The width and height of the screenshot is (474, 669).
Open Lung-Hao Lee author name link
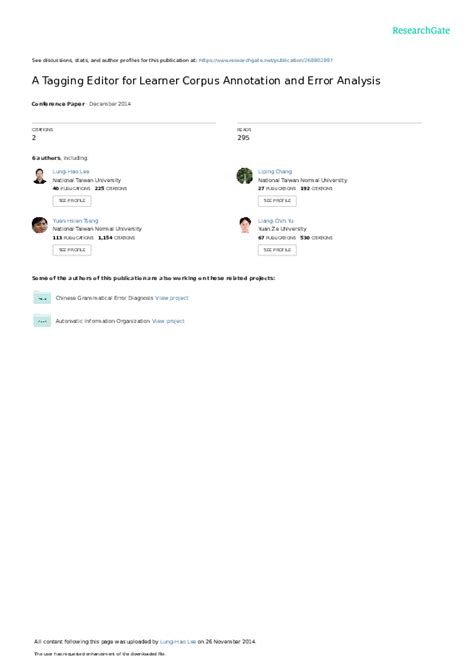tap(71, 172)
